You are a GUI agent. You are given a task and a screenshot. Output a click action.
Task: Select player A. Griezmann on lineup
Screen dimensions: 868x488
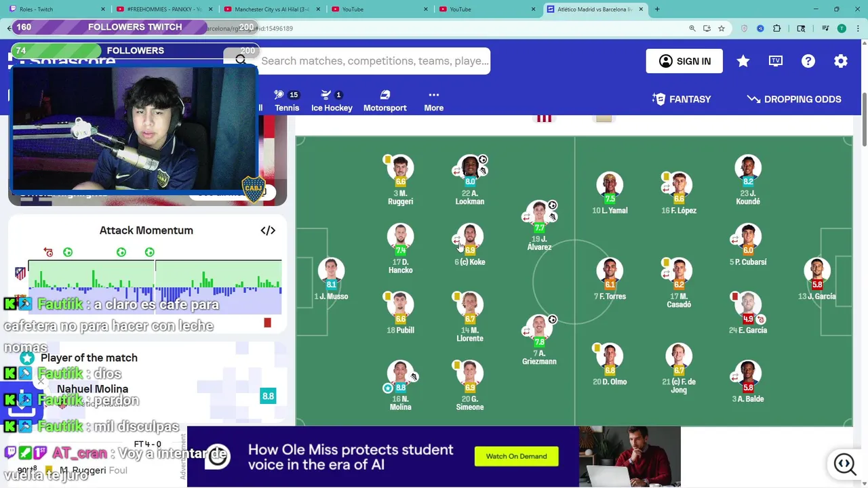tap(539, 340)
